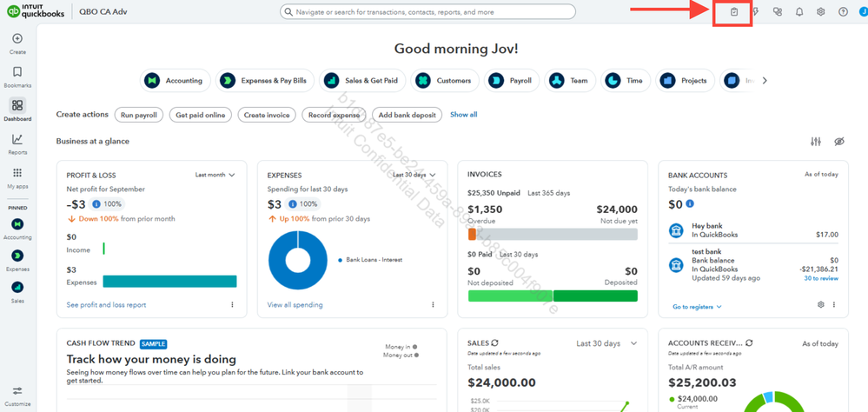
Task: Open the Sales Last 30 days dropdown
Action: (x=606, y=343)
